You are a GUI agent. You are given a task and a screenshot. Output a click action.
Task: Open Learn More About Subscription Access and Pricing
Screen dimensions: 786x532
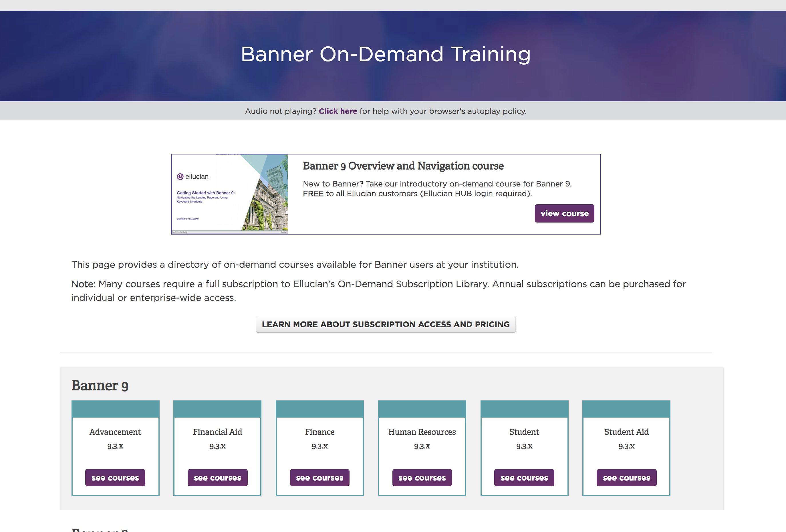click(386, 324)
